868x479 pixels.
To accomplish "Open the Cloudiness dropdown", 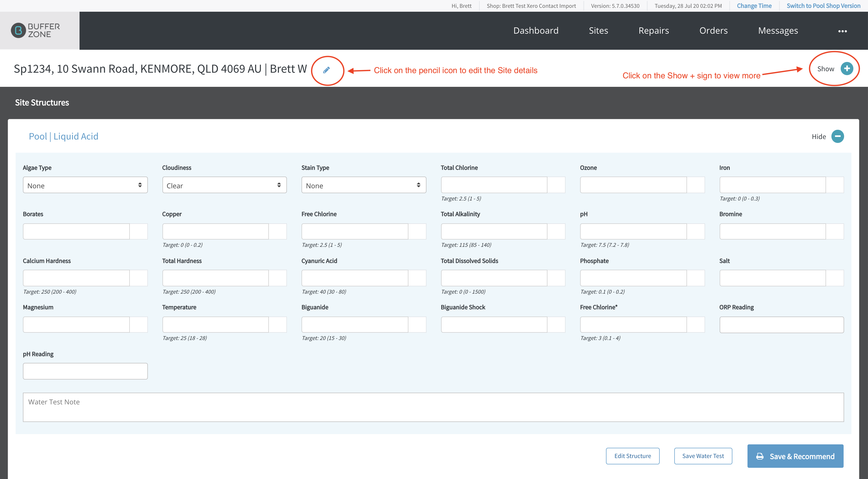I will (224, 185).
